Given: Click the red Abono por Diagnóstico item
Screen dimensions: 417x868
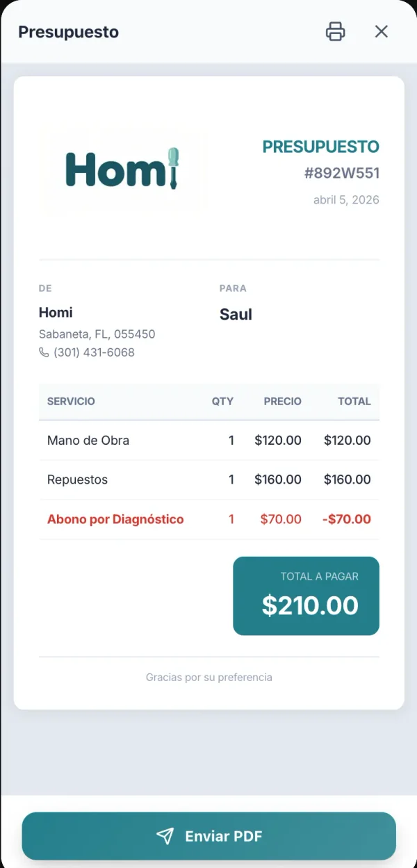Looking at the screenshot, I should (x=115, y=519).
